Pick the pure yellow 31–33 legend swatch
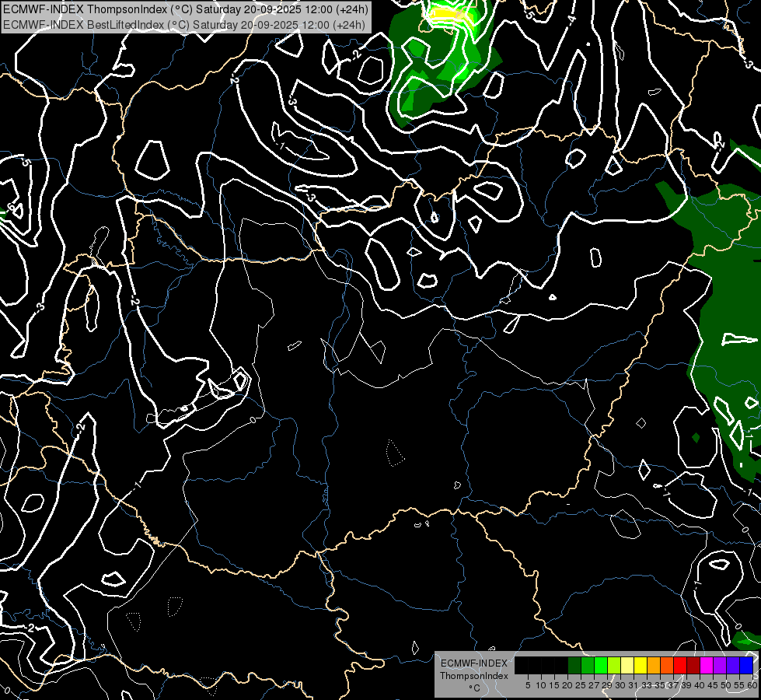The image size is (761, 700). coord(641,665)
